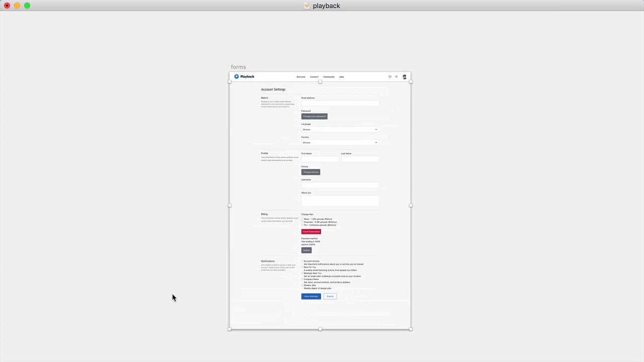Click the playback document icon in title bar
The width and height of the screenshot is (644, 362).
(x=307, y=6)
